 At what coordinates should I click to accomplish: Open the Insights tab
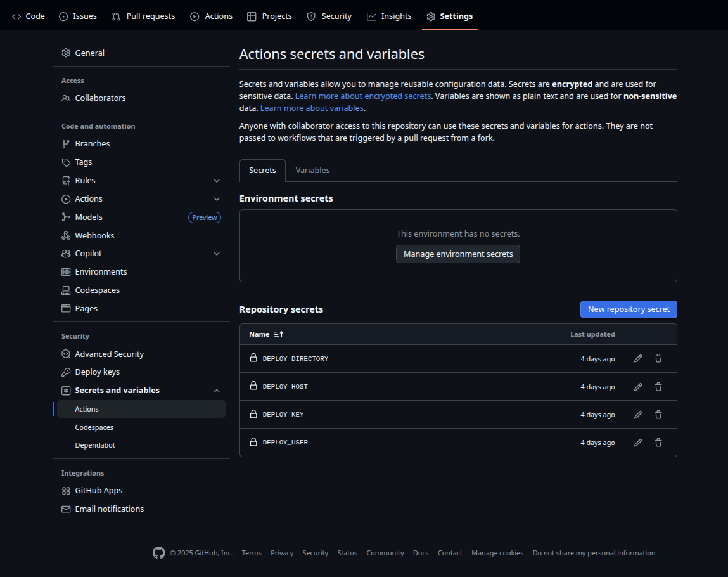click(x=389, y=16)
